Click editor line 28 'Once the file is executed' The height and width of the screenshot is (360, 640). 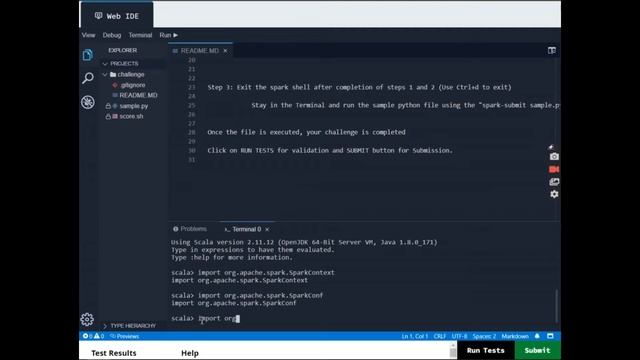[x=306, y=132]
